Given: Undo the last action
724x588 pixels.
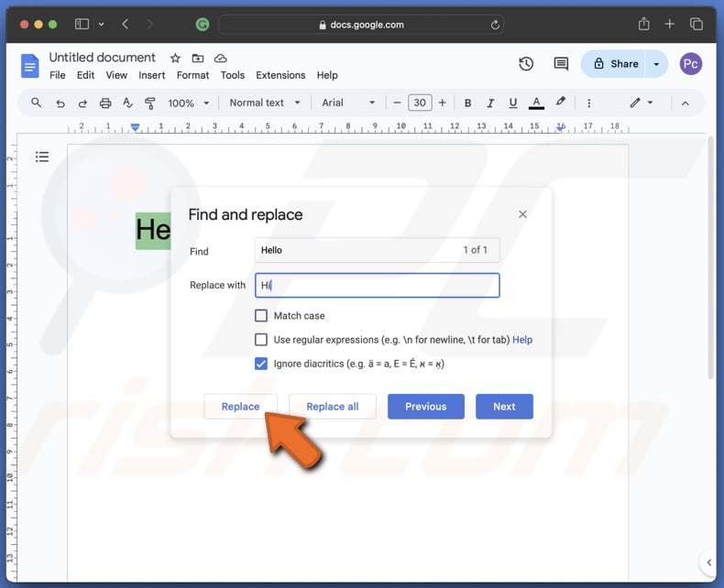Looking at the screenshot, I should pos(60,103).
